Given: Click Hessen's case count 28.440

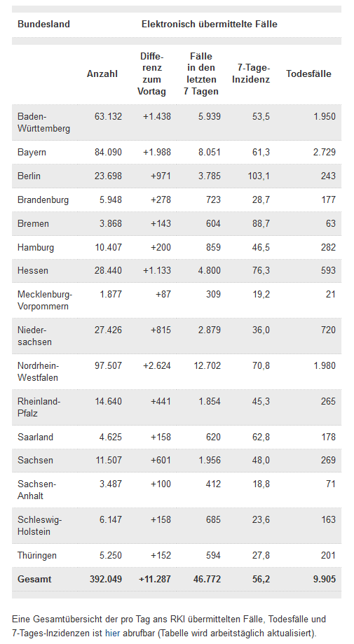Looking at the screenshot, I should [x=108, y=271].
